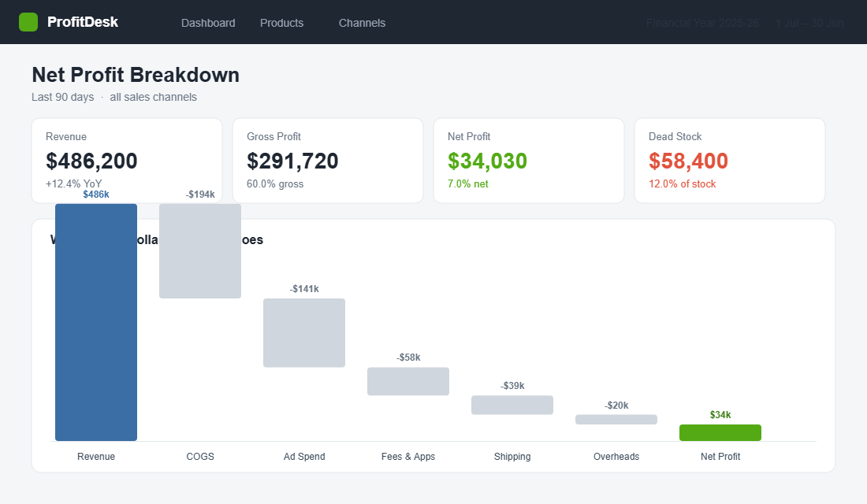Click the 12.0% of stock text

click(682, 183)
